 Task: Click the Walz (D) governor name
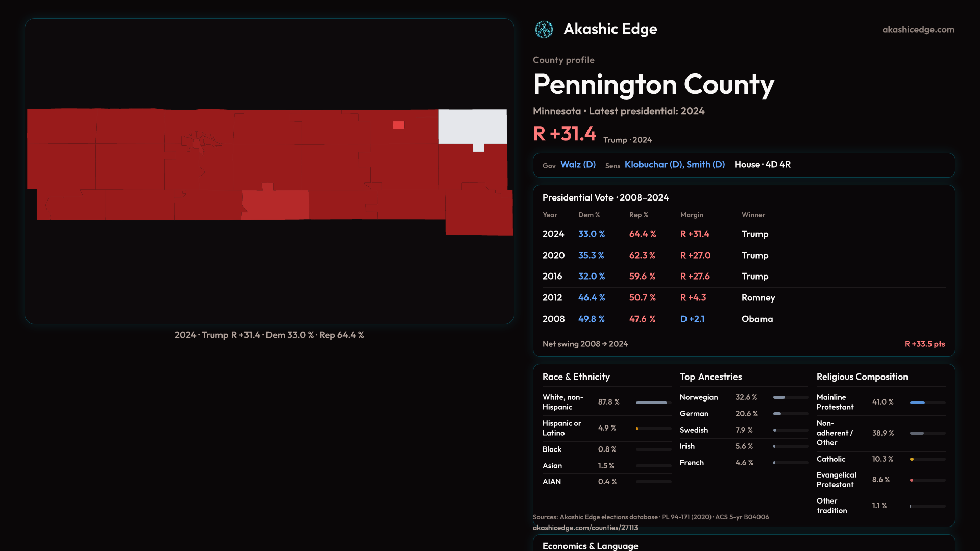pyautogui.click(x=578, y=165)
